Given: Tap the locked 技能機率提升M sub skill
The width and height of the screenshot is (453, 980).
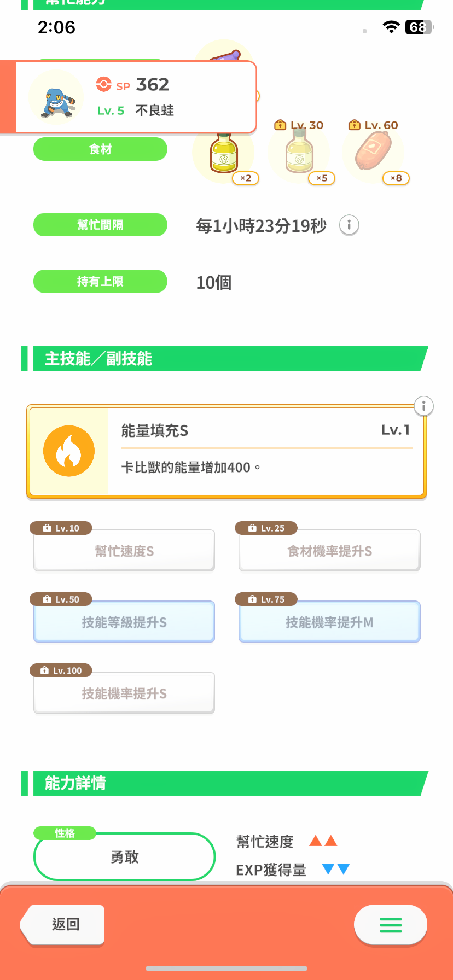Looking at the screenshot, I should [329, 622].
